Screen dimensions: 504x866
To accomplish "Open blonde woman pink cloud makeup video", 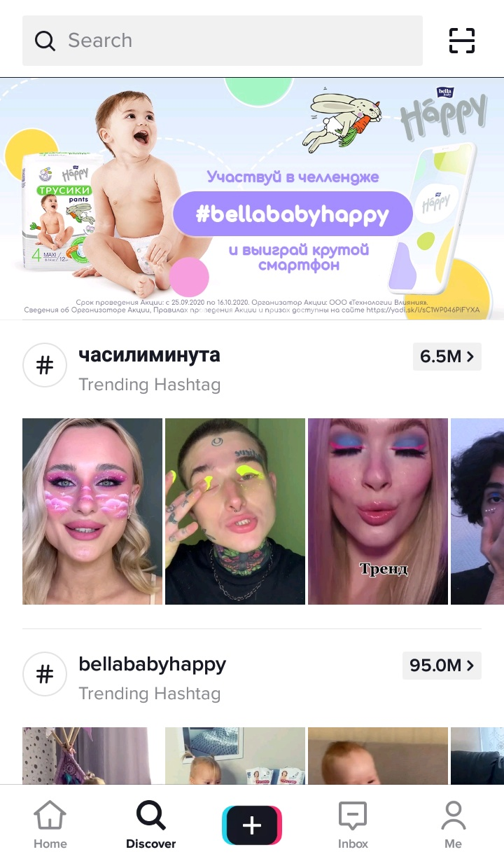I will 92,511.
